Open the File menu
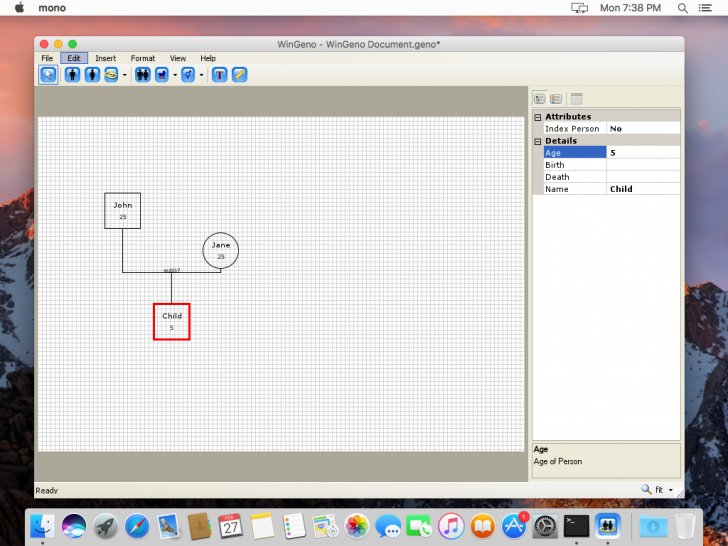This screenshot has width=728, height=546. point(47,58)
